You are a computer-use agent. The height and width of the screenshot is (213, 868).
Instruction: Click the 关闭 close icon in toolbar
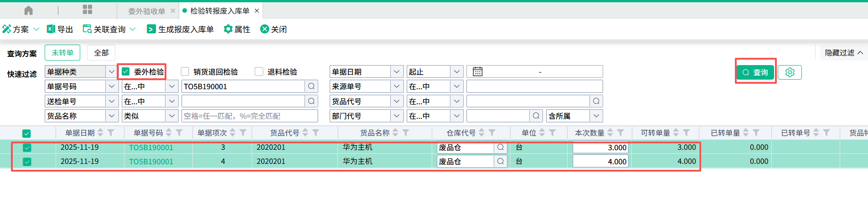264,29
